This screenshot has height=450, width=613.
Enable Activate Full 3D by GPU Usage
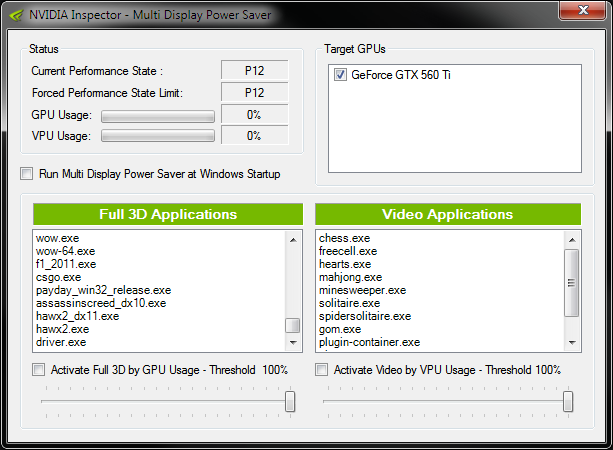[x=38, y=369]
